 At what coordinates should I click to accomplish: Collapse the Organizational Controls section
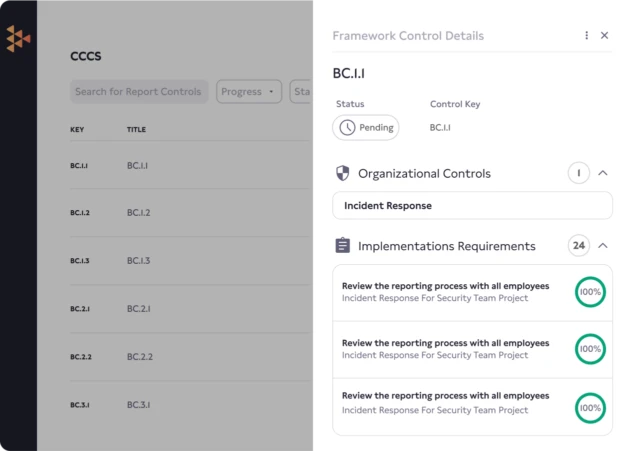[603, 173]
